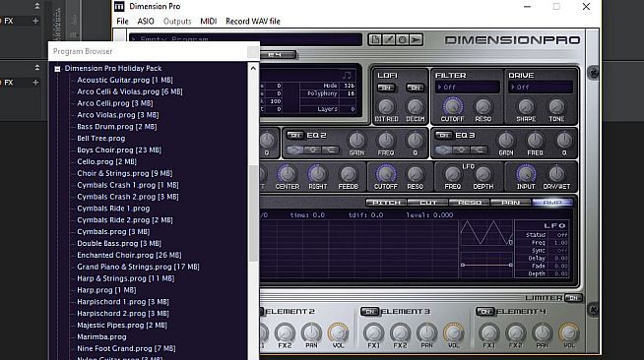Click the circular icon in program toolbar

tap(402, 39)
